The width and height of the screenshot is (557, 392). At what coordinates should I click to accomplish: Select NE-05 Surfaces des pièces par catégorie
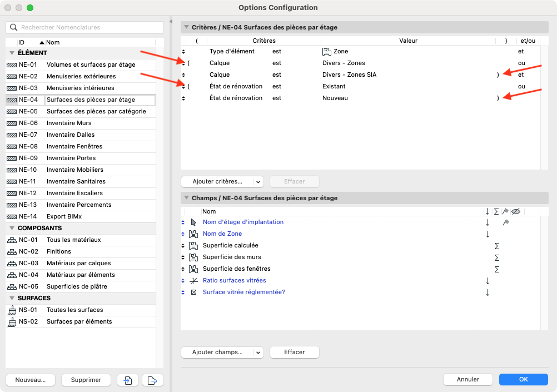pyautogui.click(x=81, y=112)
